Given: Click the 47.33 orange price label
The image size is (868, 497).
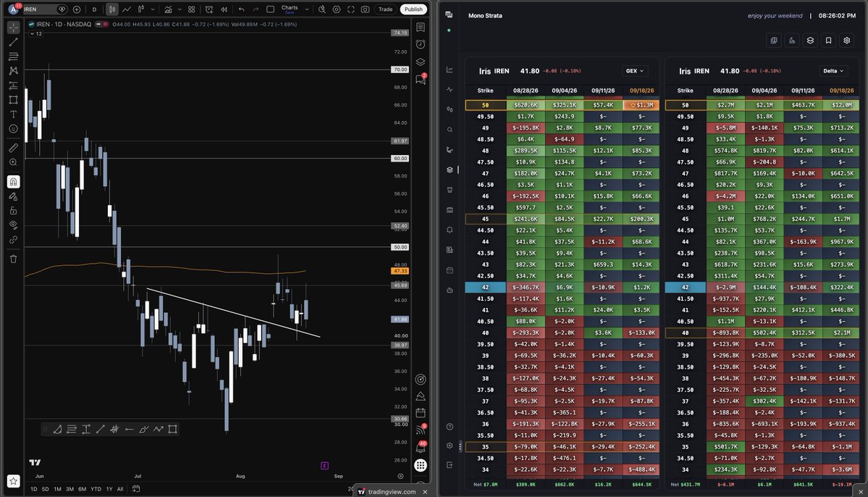Looking at the screenshot, I should click(400, 271).
